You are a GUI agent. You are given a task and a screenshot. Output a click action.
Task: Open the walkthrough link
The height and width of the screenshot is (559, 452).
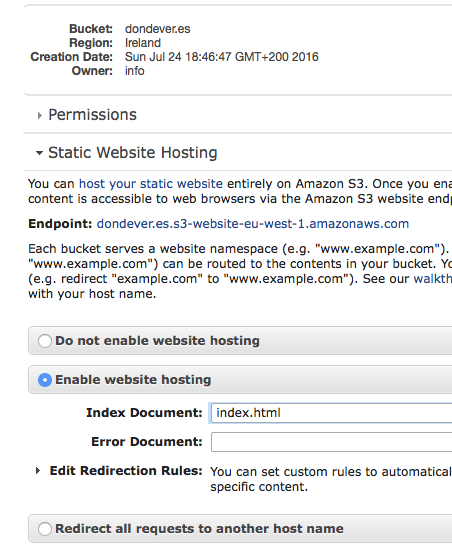pos(432,278)
